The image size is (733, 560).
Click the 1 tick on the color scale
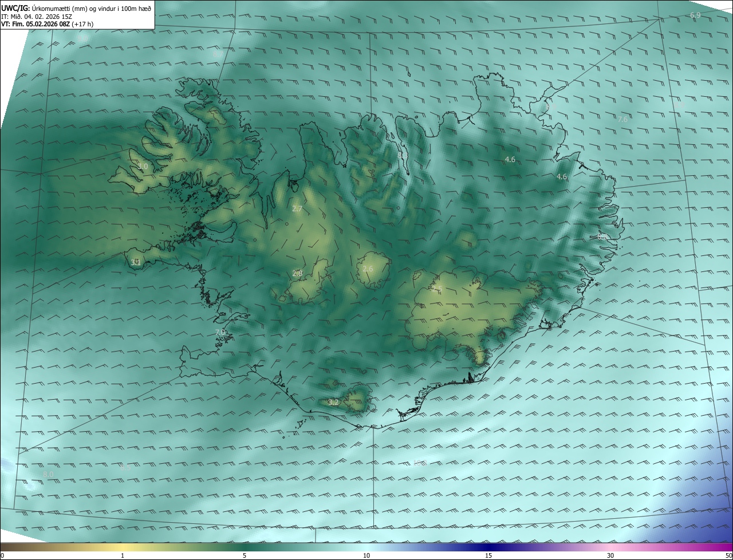[123, 555]
